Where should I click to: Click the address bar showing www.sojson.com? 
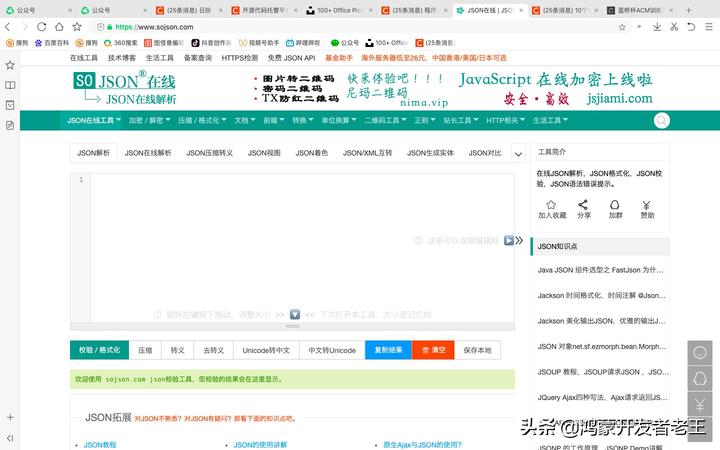(358, 27)
